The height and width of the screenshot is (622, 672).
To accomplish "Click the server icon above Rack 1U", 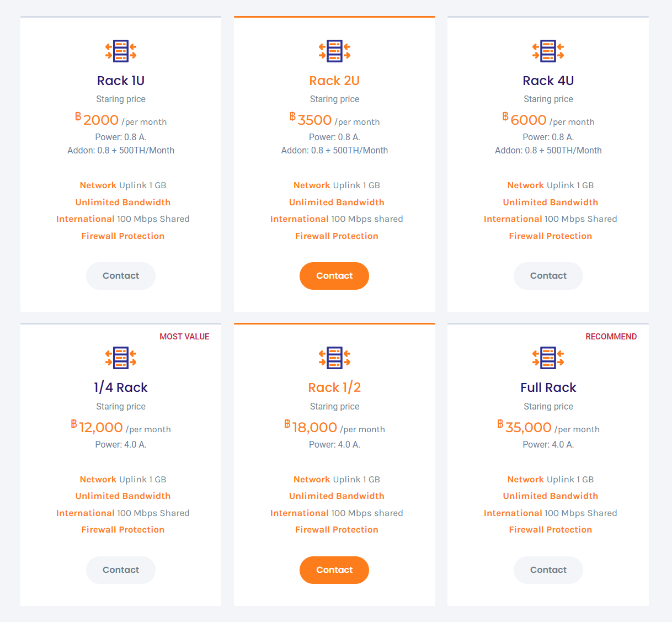I will point(121,51).
